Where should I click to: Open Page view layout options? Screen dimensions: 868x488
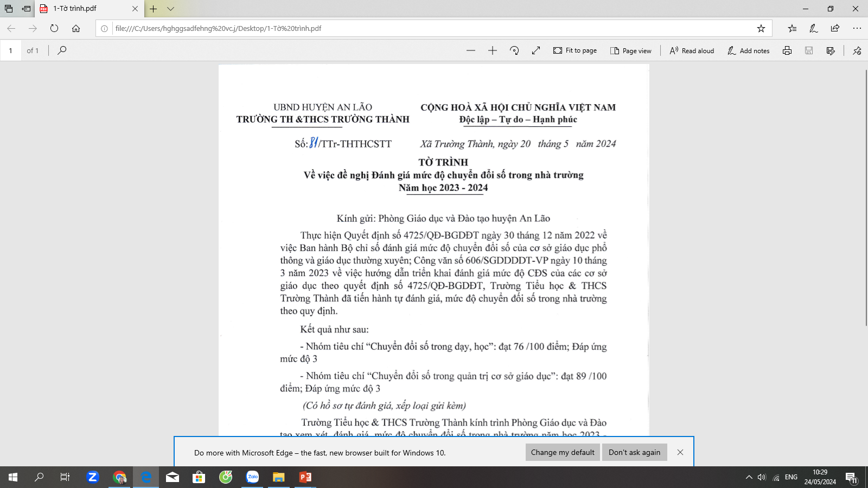click(x=631, y=50)
